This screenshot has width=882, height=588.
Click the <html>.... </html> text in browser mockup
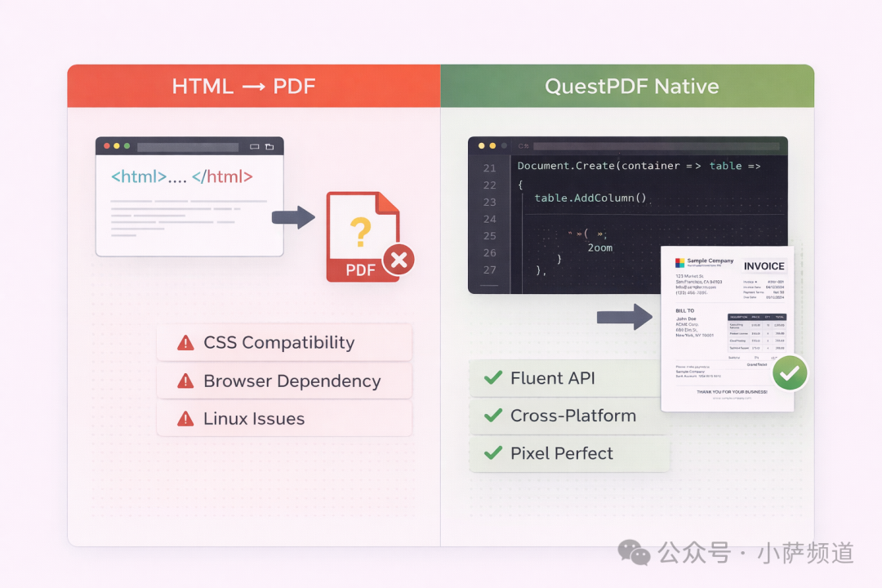[x=181, y=176]
